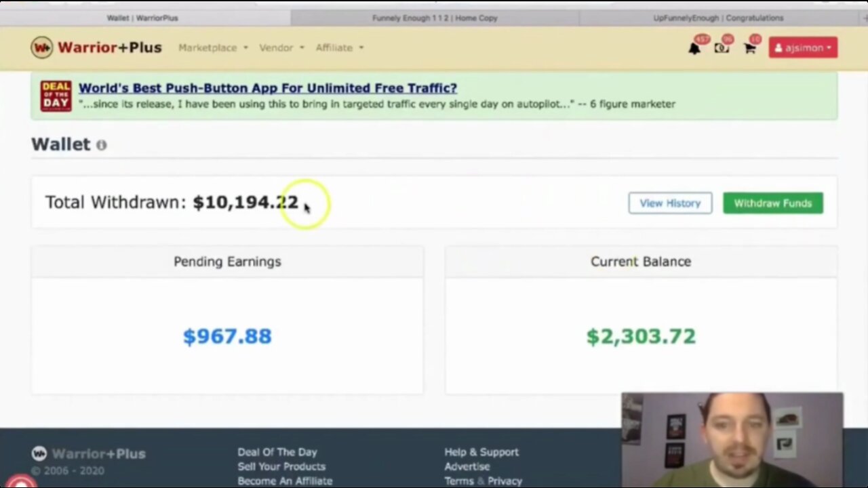Expand the Vendor dropdown menu

282,47
